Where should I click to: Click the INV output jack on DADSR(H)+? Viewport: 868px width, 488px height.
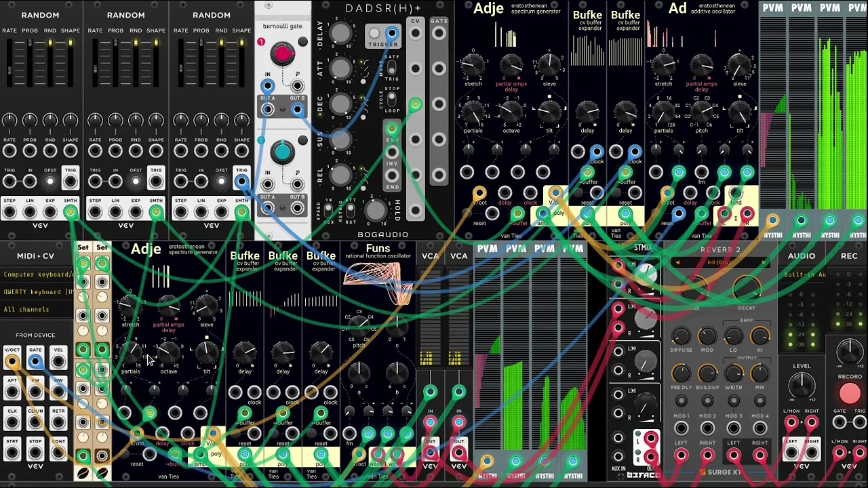[392, 152]
